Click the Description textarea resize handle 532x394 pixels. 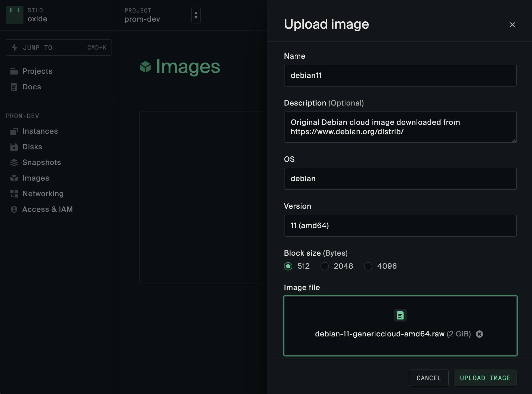pos(514,140)
